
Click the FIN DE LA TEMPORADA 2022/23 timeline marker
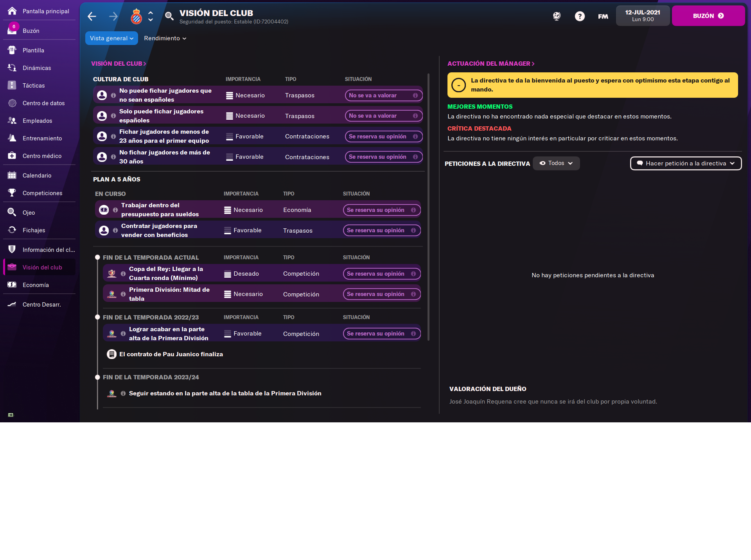point(97,317)
